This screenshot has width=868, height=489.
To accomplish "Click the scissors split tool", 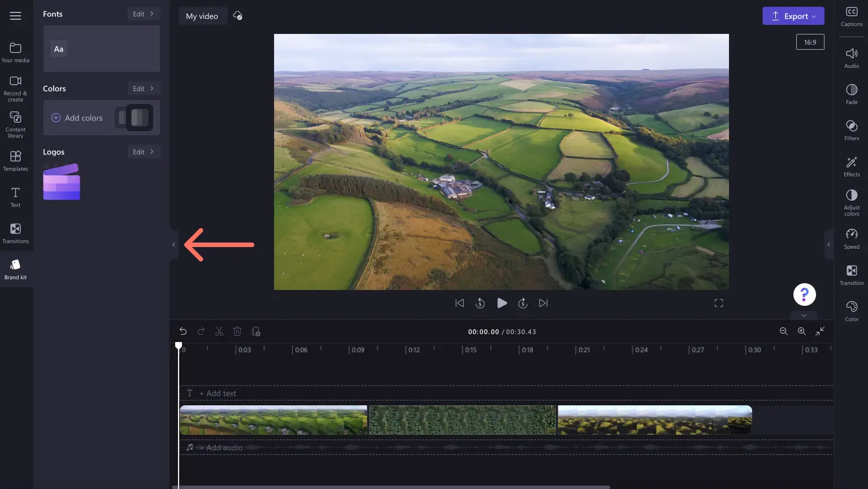I will (x=219, y=331).
